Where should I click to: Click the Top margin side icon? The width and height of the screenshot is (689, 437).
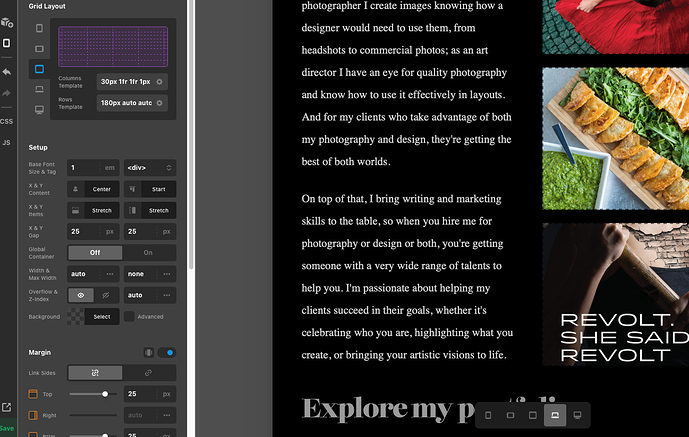[x=33, y=394]
